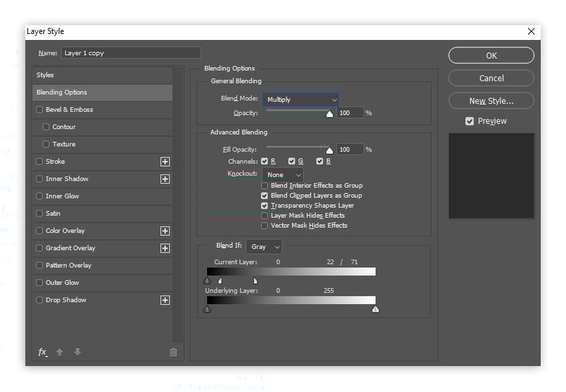Add another Color Overlay instance via plus icon
Viewport: 566px width, 392px height.
pyautogui.click(x=164, y=230)
